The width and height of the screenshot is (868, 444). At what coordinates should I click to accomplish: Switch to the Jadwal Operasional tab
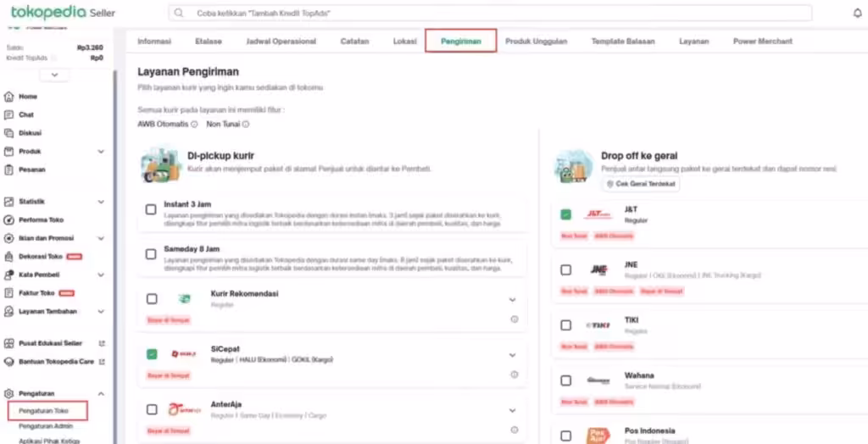pos(281,42)
